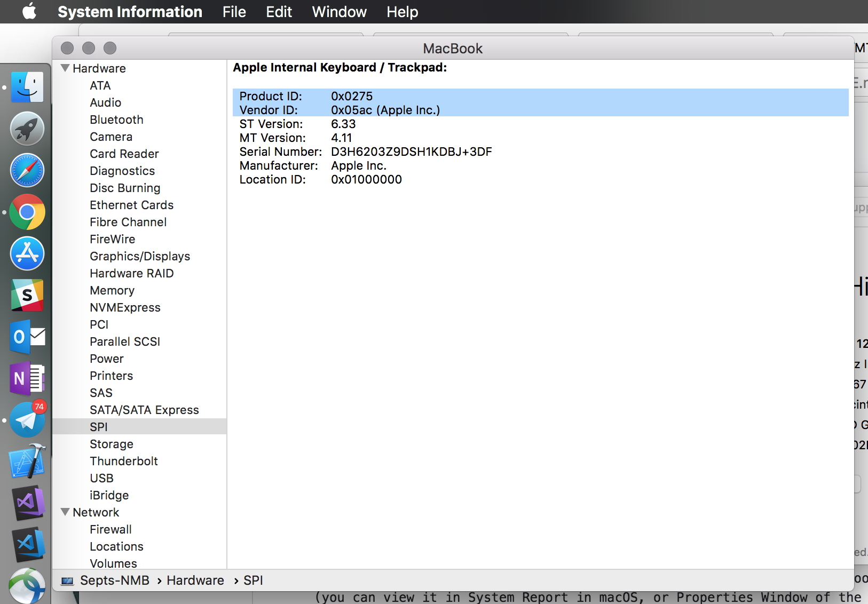Screen dimensions: 868x604
Task: Click Hardware in the path bar
Action: (195, 581)
